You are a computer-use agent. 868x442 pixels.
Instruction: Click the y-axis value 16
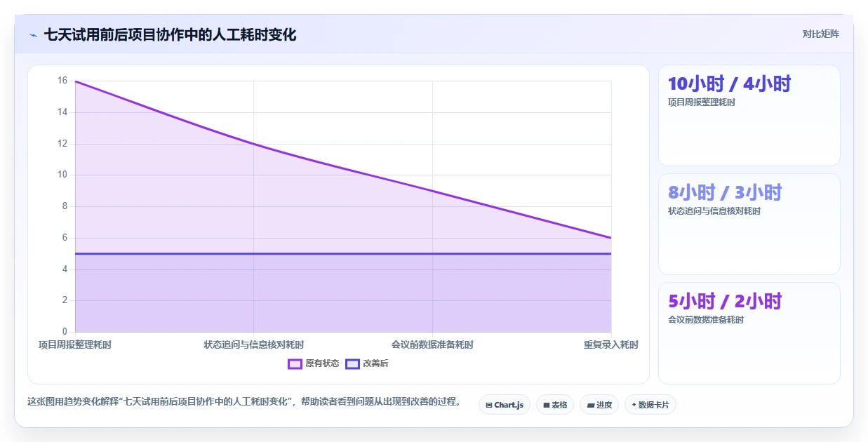[x=62, y=81]
